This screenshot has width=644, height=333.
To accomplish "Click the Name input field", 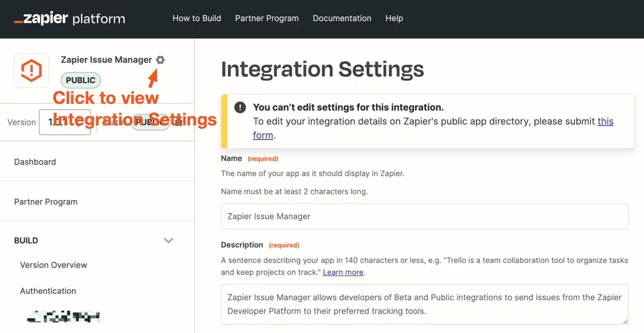I will click(x=425, y=216).
